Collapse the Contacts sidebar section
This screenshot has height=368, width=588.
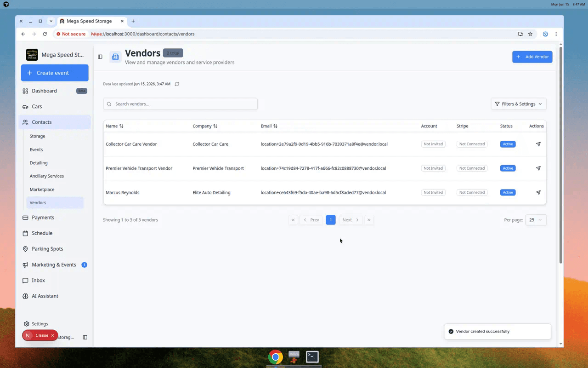[x=55, y=122]
